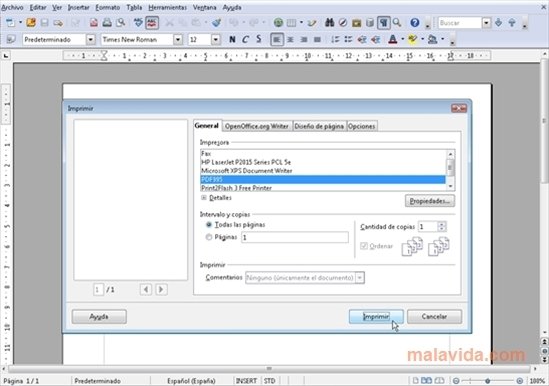Expand the Detalles section
549x386 pixels.
(x=204, y=198)
